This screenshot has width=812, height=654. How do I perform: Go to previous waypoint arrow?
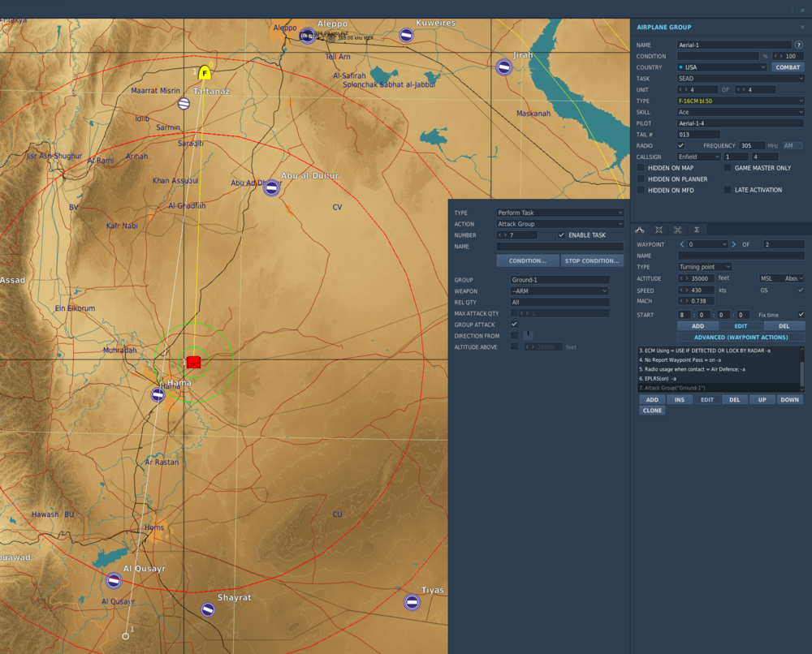coord(682,244)
